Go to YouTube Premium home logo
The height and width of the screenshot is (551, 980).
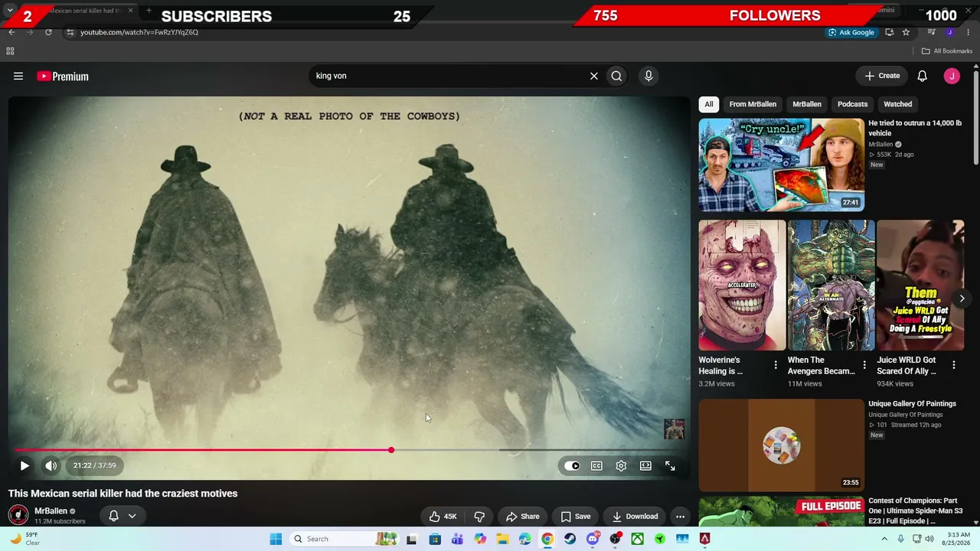point(63,76)
